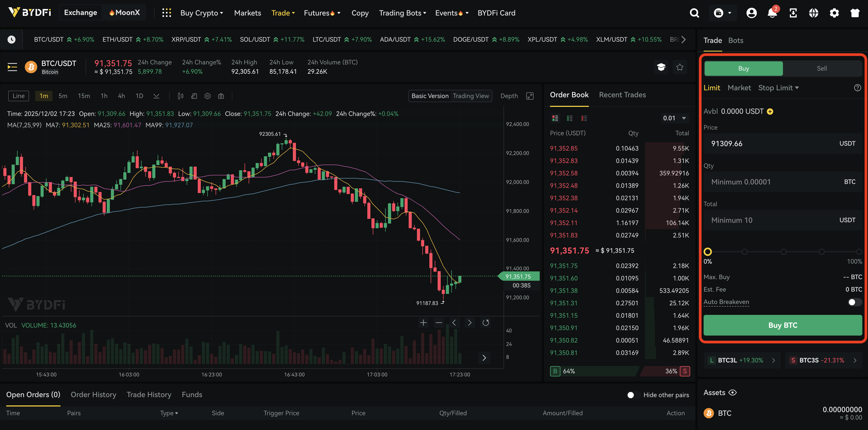
Task: Reset the chart view with refresh icon
Action: [485, 323]
